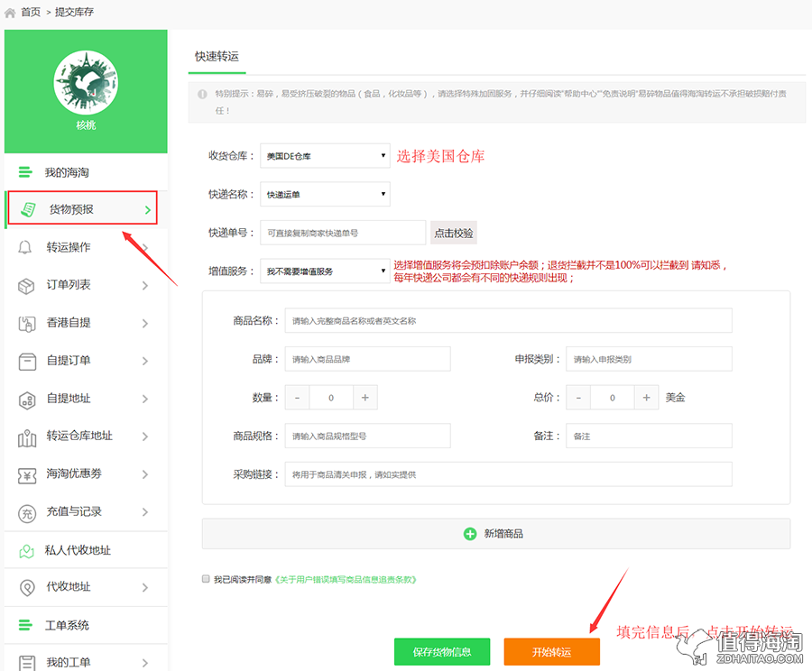The height and width of the screenshot is (671, 812).
Task: Focus the 备注 input field
Action: [x=649, y=436]
